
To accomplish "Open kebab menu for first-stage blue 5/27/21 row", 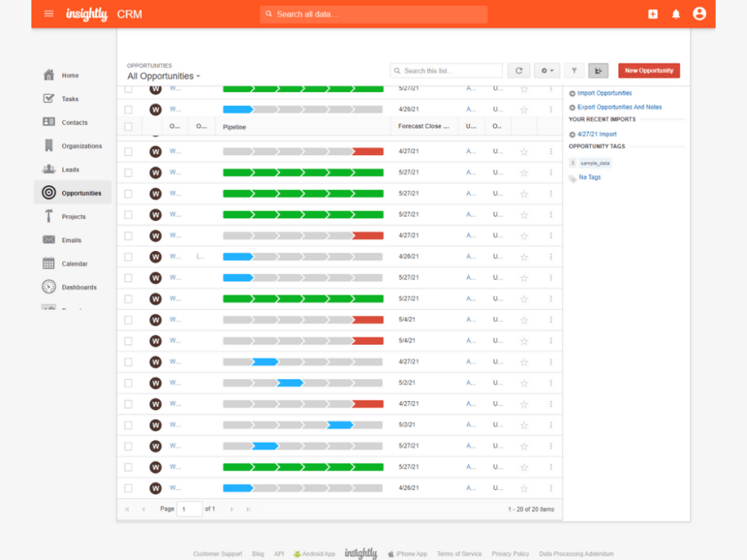I will pyautogui.click(x=551, y=278).
